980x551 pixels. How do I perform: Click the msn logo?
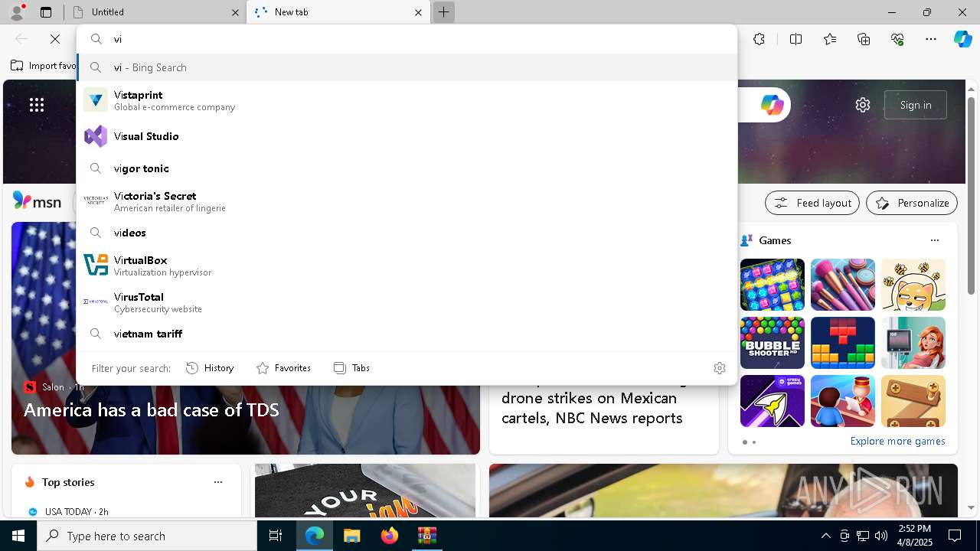click(37, 201)
